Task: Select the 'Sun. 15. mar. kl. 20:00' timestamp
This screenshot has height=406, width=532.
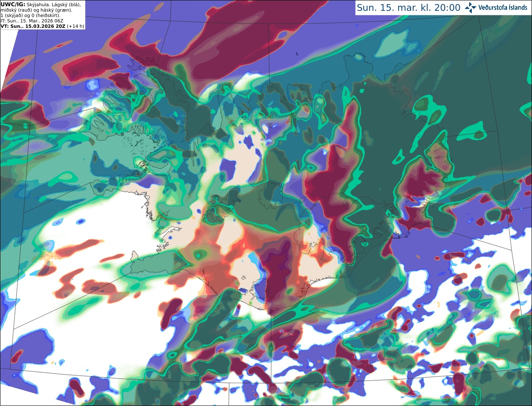Action: (x=409, y=8)
